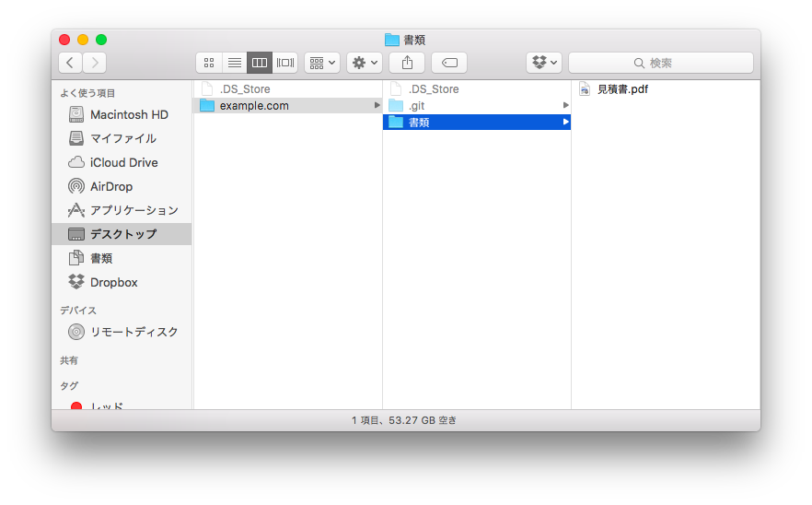This screenshot has height=505, width=812.
Task: Click the 見積書.pdf file icon
Action: [x=585, y=89]
